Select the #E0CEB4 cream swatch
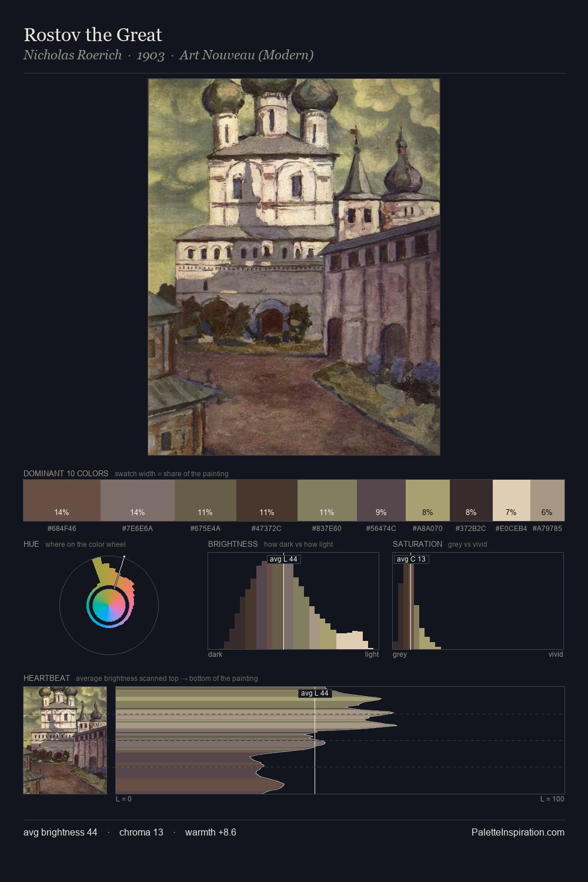The image size is (588, 882). 512,500
